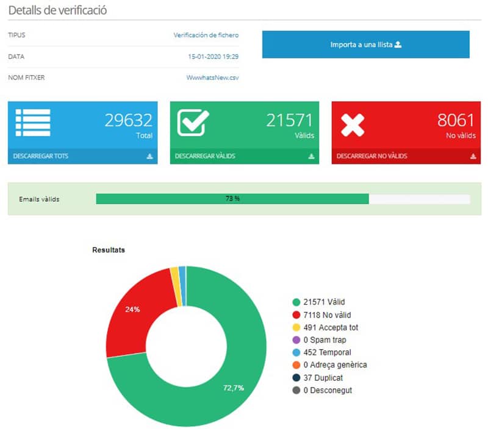Click the TIPUS label
This screenshot has width=488, height=448.
[17, 35]
